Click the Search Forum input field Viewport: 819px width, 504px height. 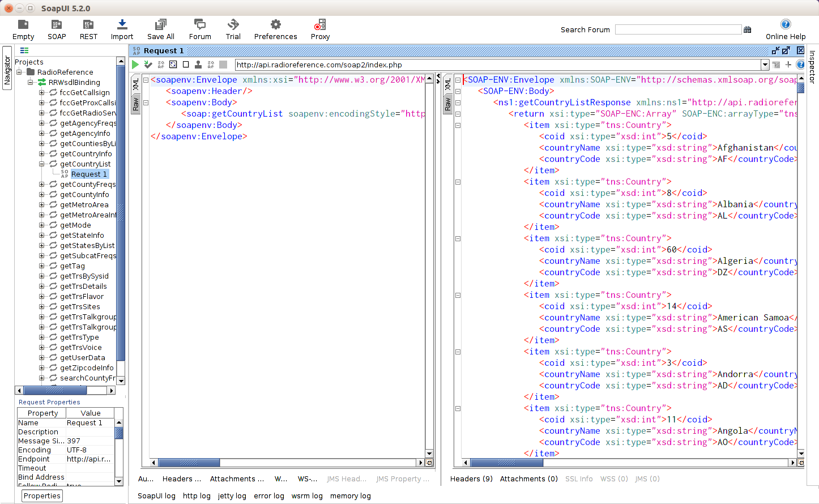[x=678, y=29]
